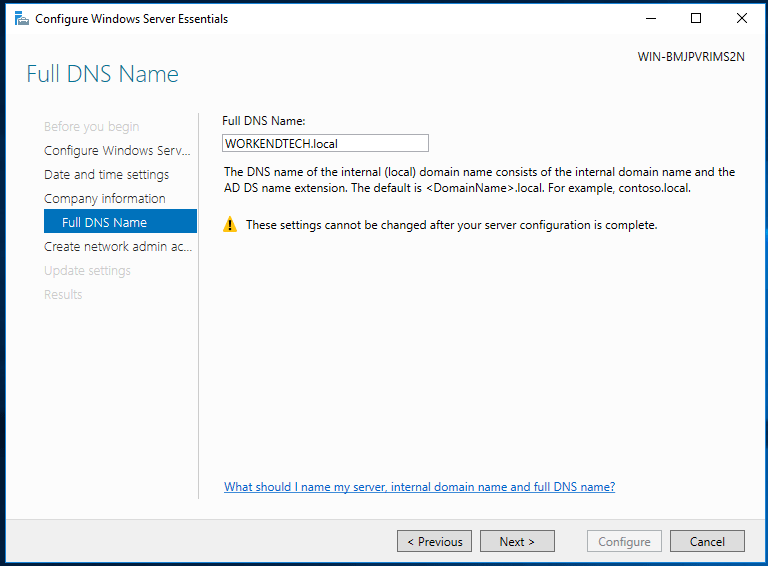This screenshot has width=768, height=566.
Task: Go back with the Previous button
Action: (x=434, y=541)
